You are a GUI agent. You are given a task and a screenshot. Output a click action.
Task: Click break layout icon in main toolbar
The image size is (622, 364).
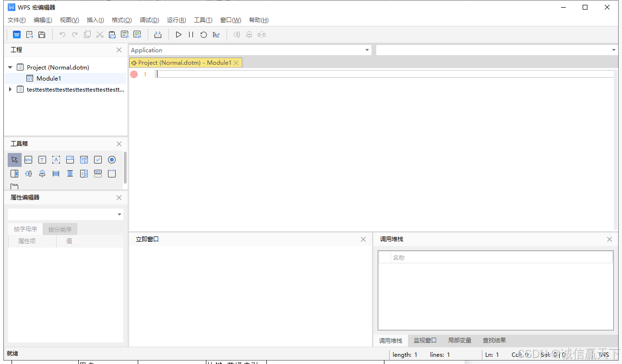coord(262,35)
